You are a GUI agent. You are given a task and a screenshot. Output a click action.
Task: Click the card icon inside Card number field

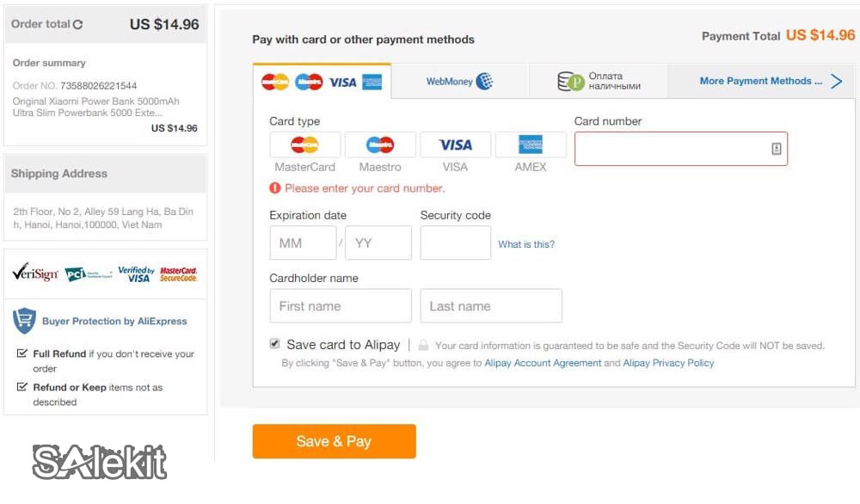[776, 149]
